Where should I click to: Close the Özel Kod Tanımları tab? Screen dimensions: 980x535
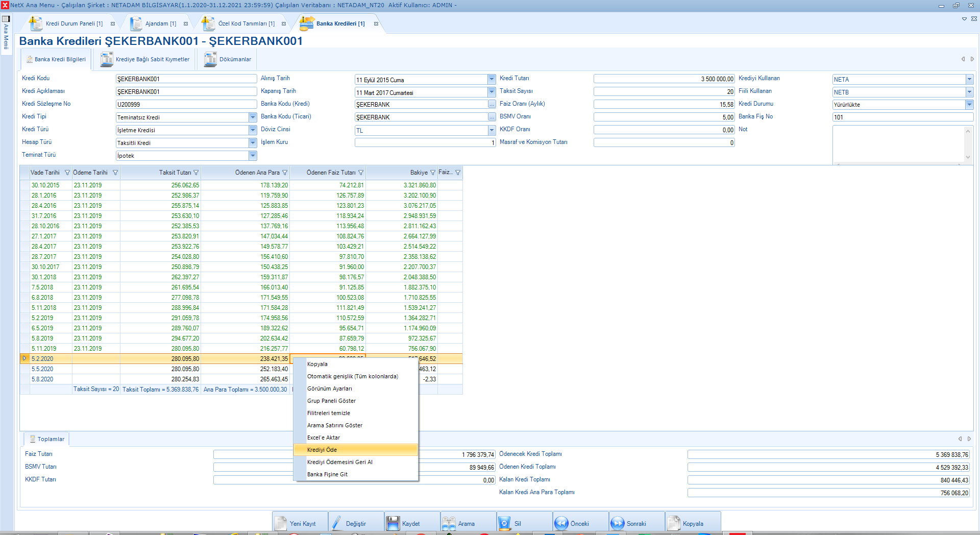click(x=284, y=23)
